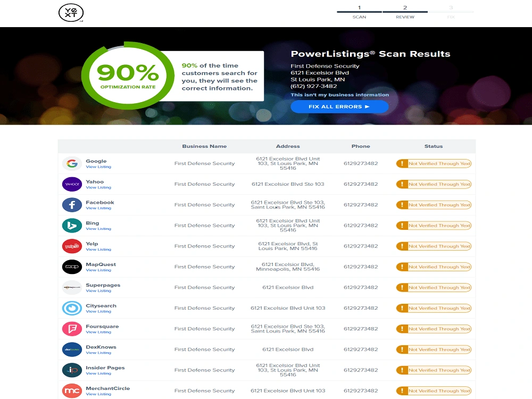Click the warning icon in Yelp status

point(402,246)
